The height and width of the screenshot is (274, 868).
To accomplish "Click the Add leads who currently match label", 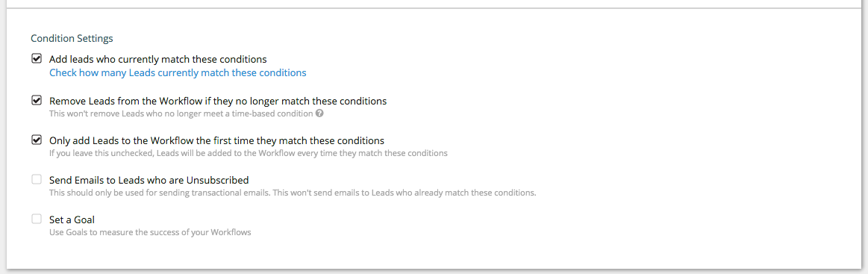I will [158, 59].
